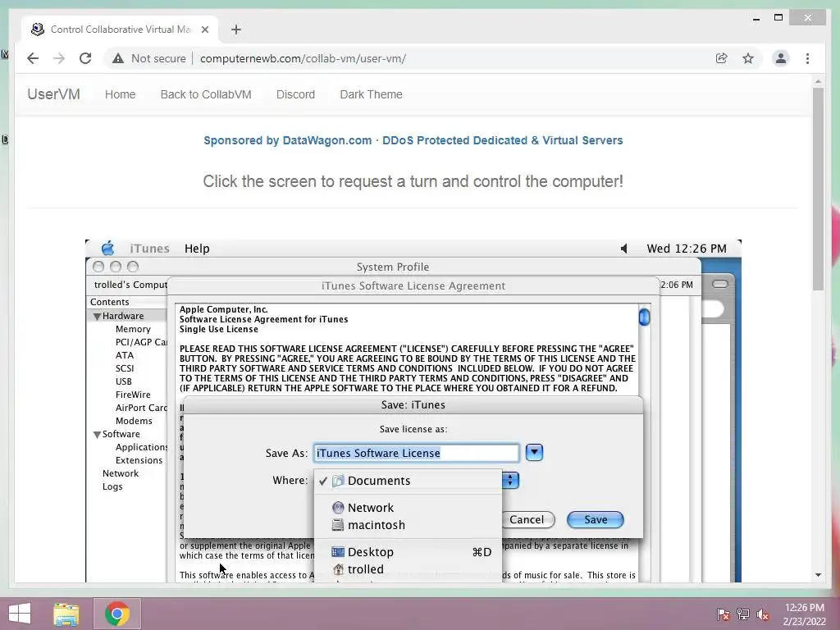The width and height of the screenshot is (840, 630).
Task: Open the iTunes menu
Action: (x=149, y=249)
